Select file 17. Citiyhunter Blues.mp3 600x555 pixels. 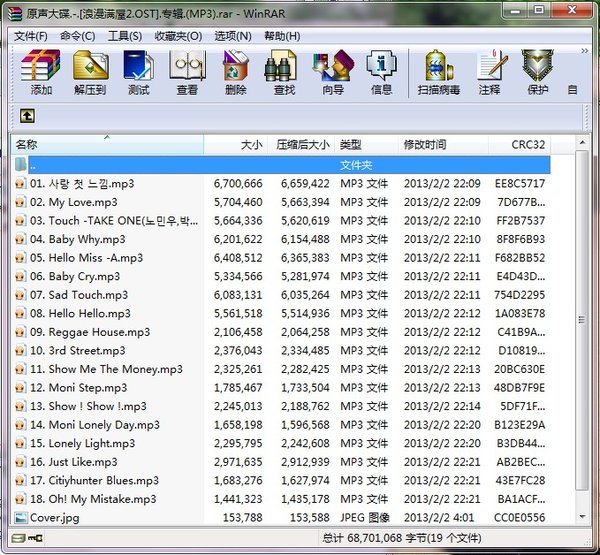point(281,481)
